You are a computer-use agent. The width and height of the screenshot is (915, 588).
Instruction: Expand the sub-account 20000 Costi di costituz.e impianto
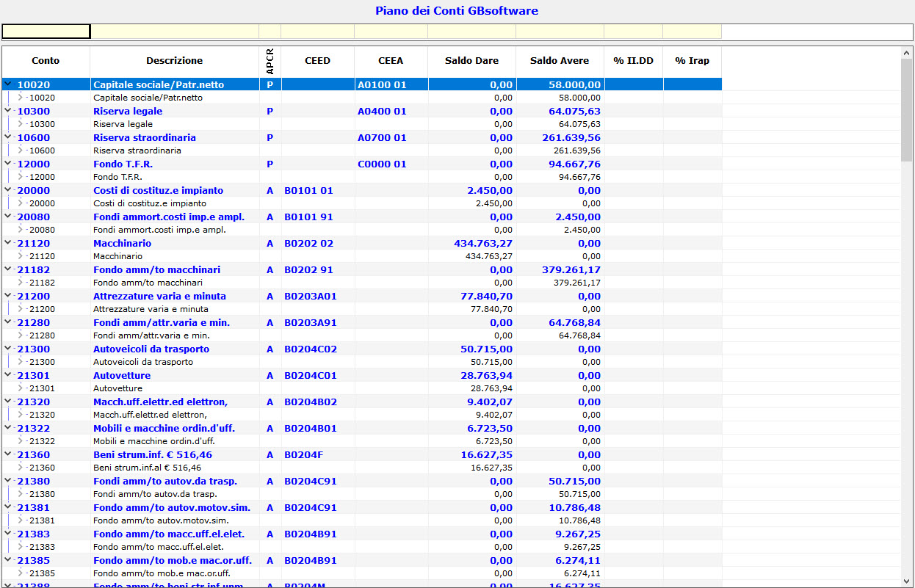21,203
